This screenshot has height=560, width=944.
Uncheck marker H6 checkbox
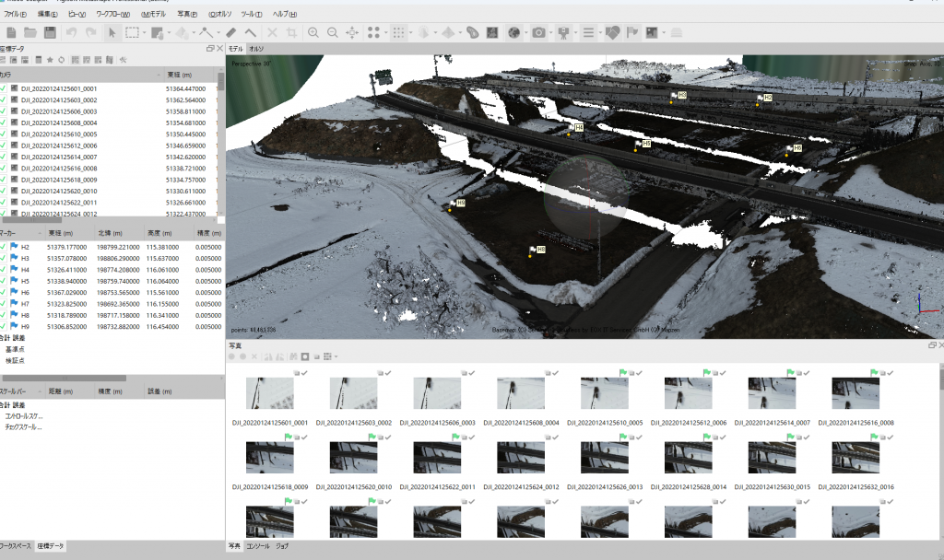point(4,293)
